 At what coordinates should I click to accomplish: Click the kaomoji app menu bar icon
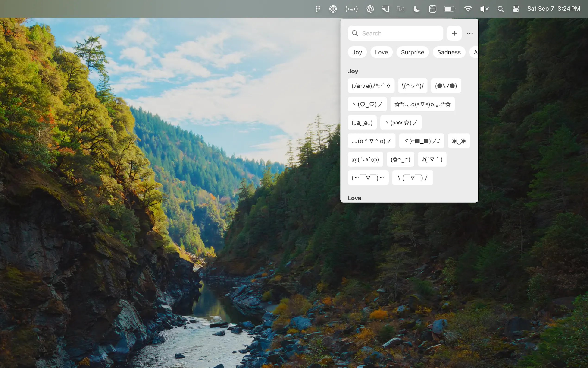(x=351, y=9)
